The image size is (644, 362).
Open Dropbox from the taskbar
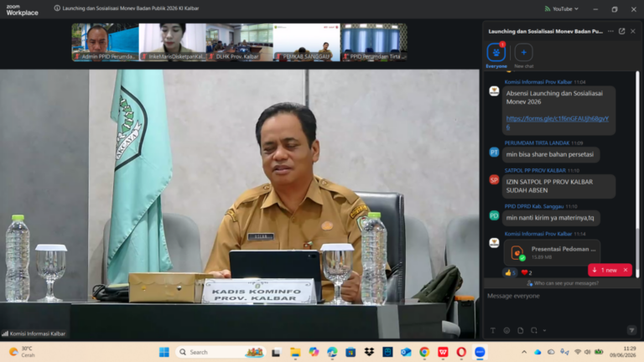point(369,352)
